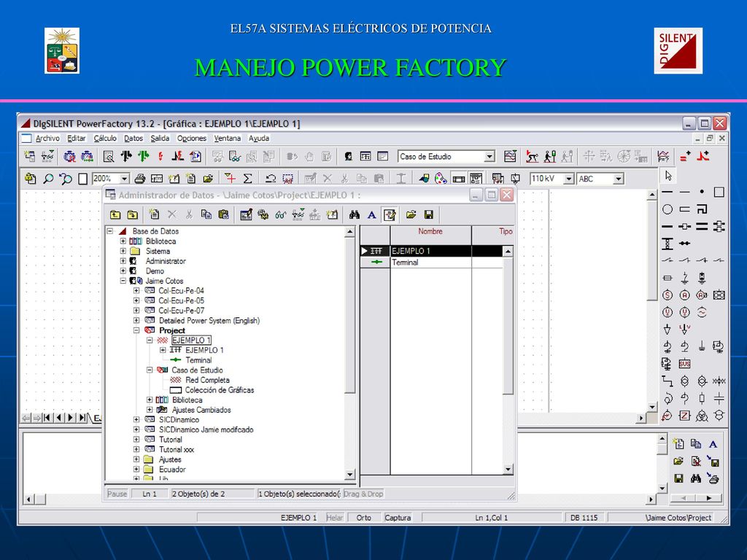Click the P=? chart icon in main toolbar

662,156
